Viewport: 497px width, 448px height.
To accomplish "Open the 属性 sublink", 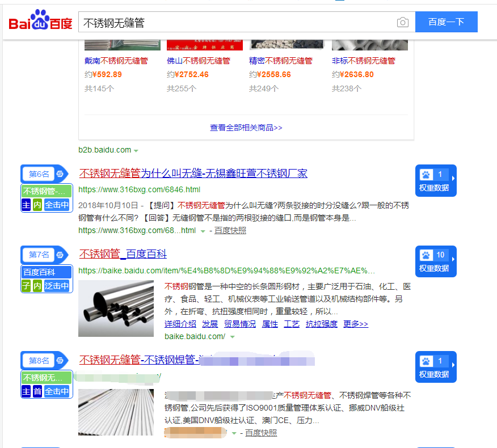I will click(269, 324).
